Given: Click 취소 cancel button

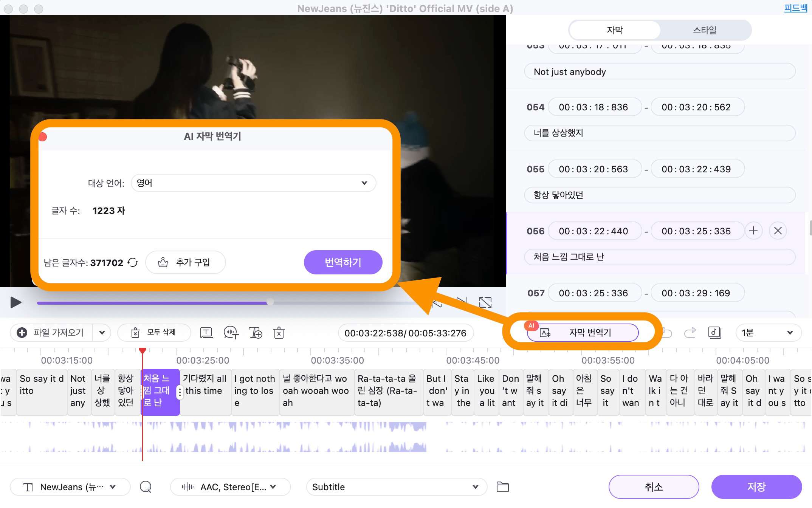Looking at the screenshot, I should coord(654,487).
